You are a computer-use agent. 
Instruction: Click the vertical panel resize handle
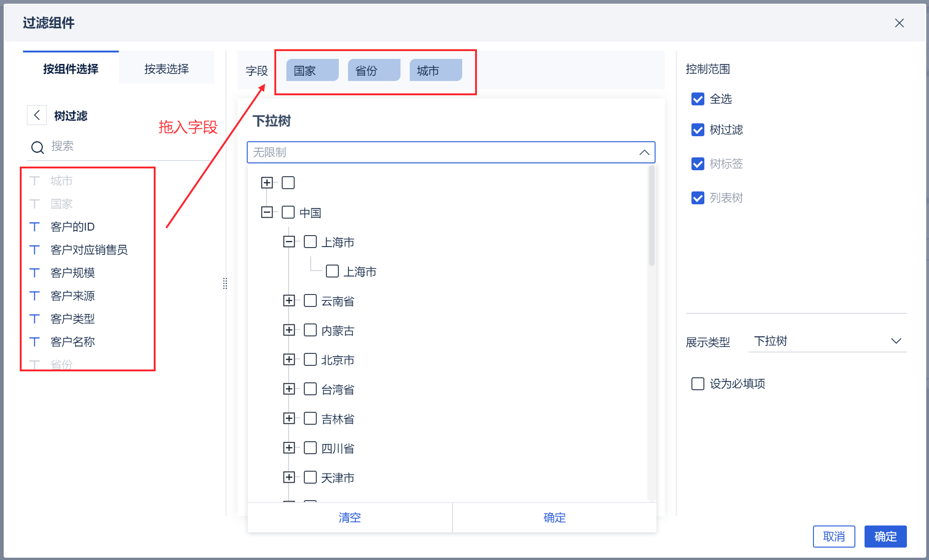[225, 283]
